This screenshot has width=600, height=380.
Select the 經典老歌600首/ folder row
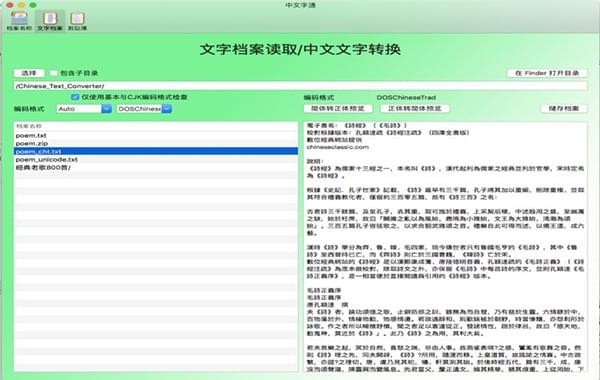coord(156,168)
